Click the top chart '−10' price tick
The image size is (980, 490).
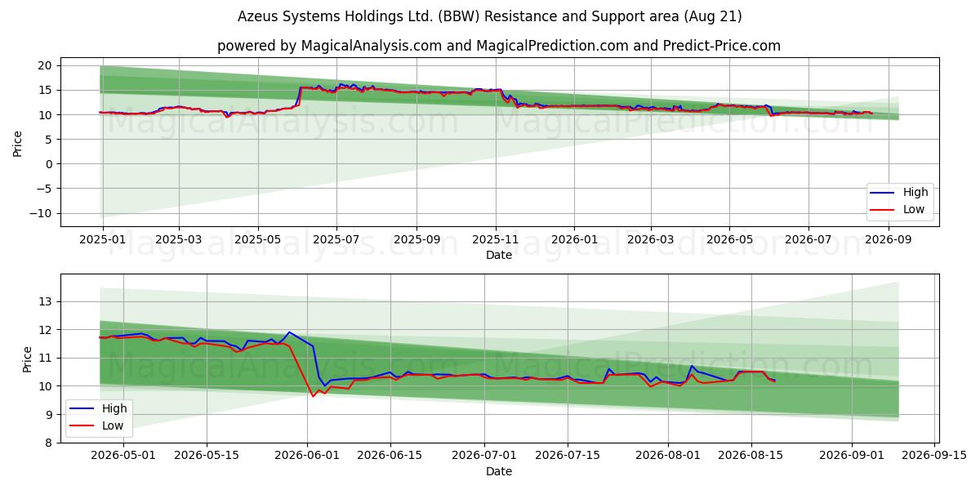[39, 213]
